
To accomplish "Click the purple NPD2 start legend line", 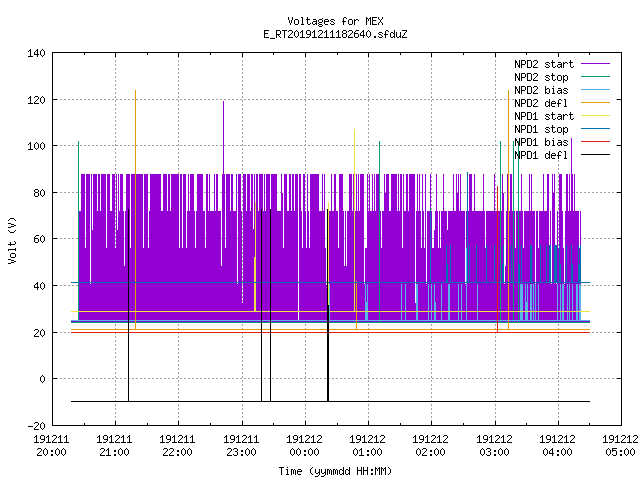I will click(596, 64).
